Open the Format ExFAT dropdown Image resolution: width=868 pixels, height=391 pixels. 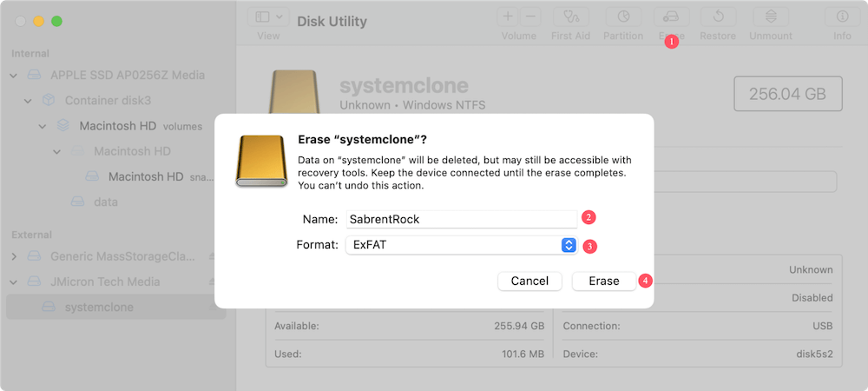pyautogui.click(x=569, y=245)
